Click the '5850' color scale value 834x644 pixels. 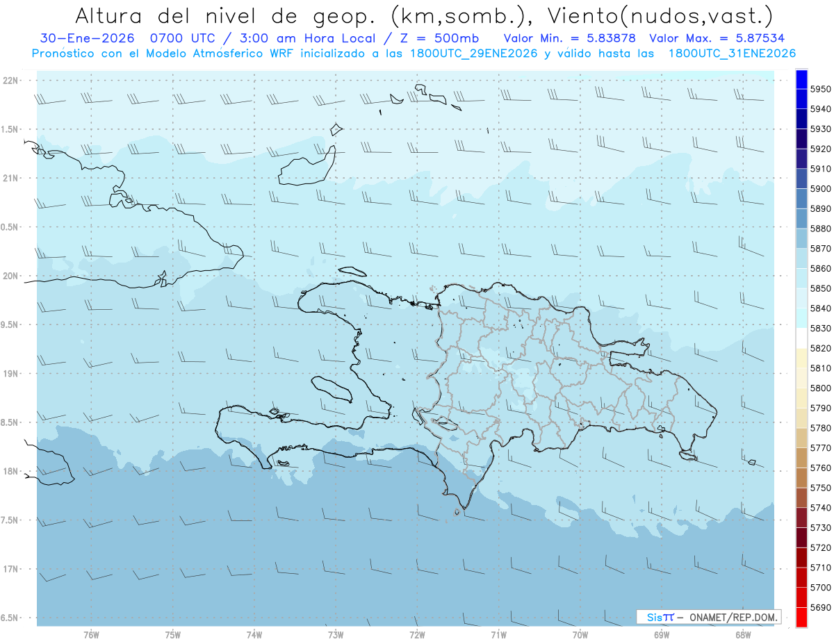[x=821, y=288]
